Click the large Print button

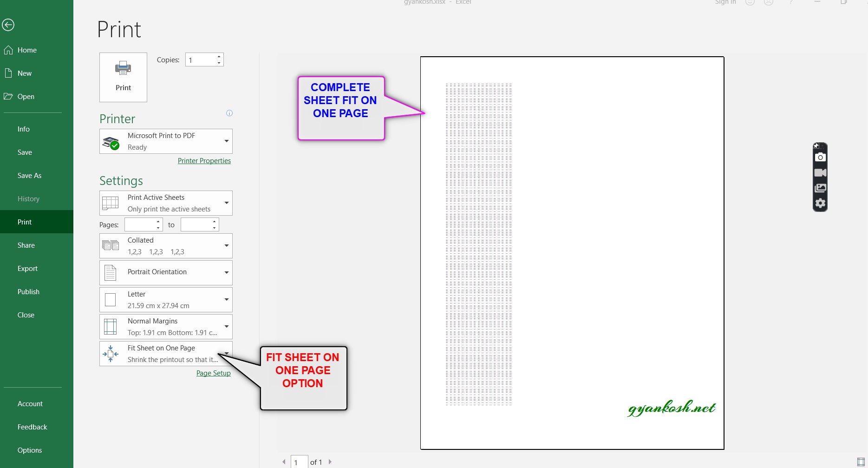click(123, 77)
